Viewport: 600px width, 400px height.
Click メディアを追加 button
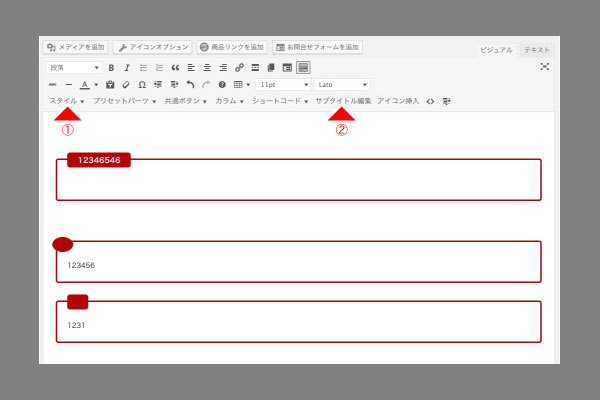(x=76, y=47)
